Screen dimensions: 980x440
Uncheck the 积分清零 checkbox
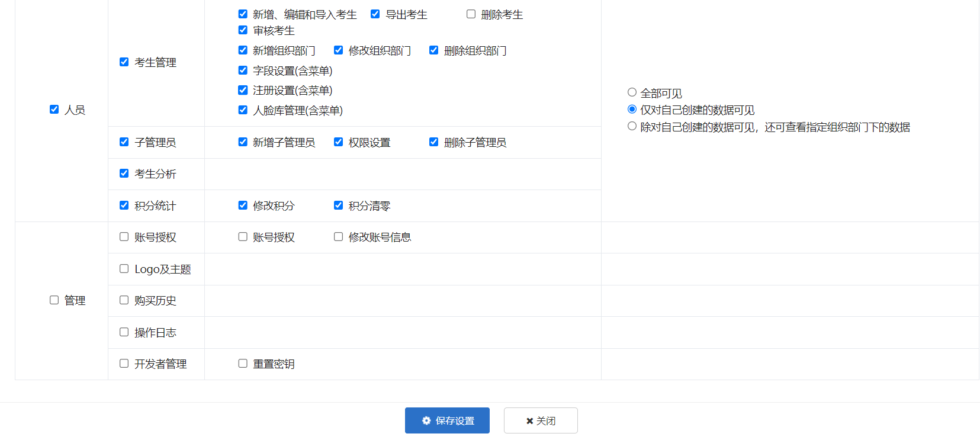[x=338, y=205]
